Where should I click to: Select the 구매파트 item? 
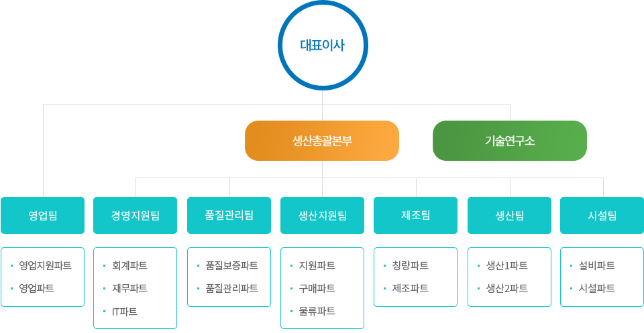(x=317, y=288)
